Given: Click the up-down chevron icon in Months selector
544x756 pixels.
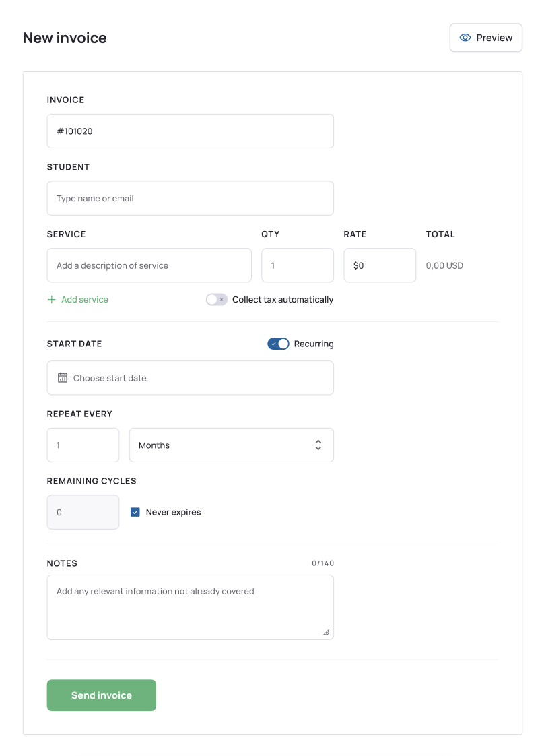Looking at the screenshot, I should [318, 445].
